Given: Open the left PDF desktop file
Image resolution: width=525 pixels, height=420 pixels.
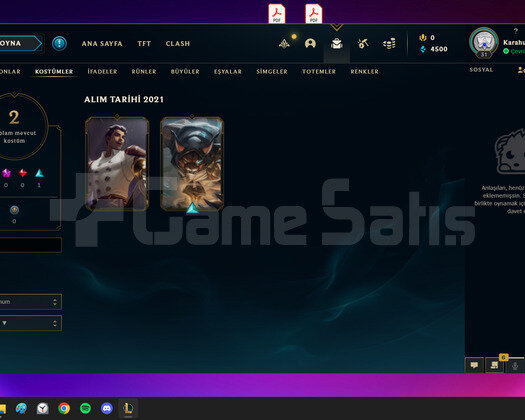Looking at the screenshot, I should pos(277,13).
